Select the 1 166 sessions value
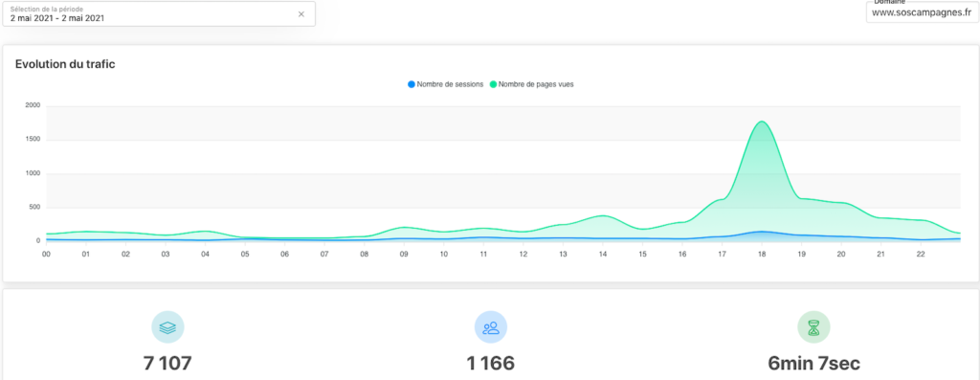Viewport: 980px width, 380px height. [491, 364]
